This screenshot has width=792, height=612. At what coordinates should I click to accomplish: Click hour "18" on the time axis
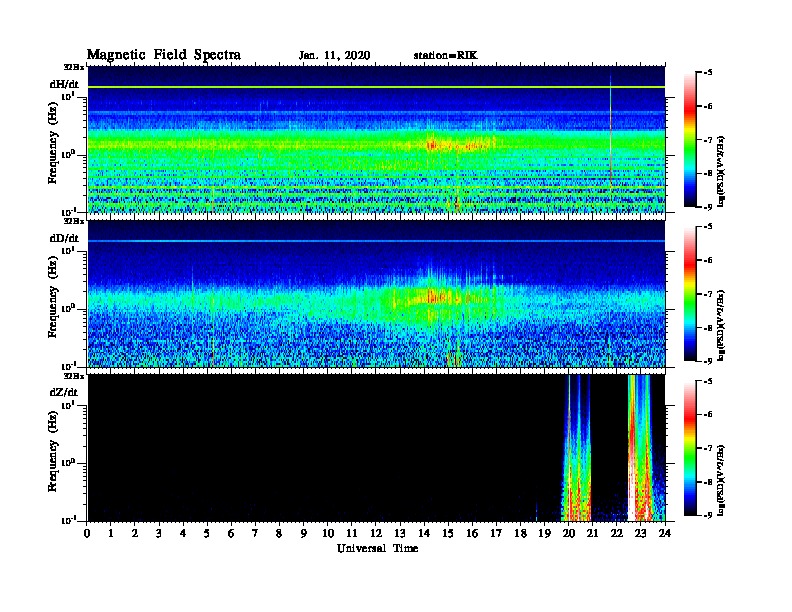[520, 534]
